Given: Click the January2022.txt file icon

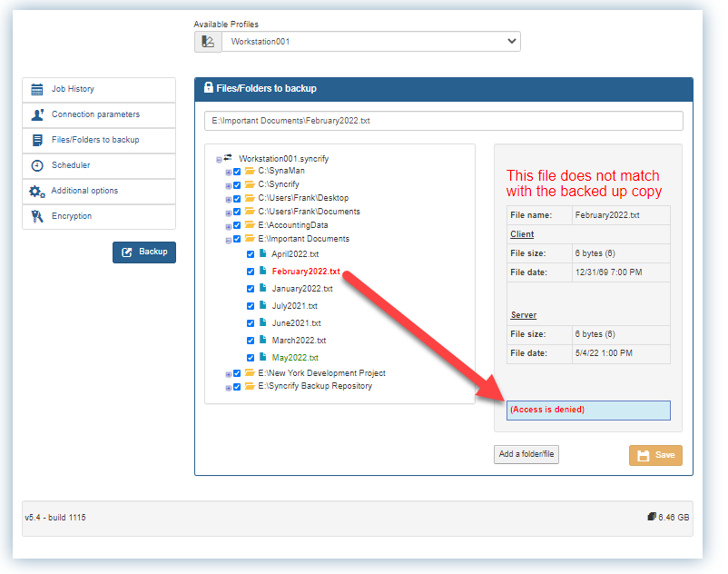Looking at the screenshot, I should (262, 288).
